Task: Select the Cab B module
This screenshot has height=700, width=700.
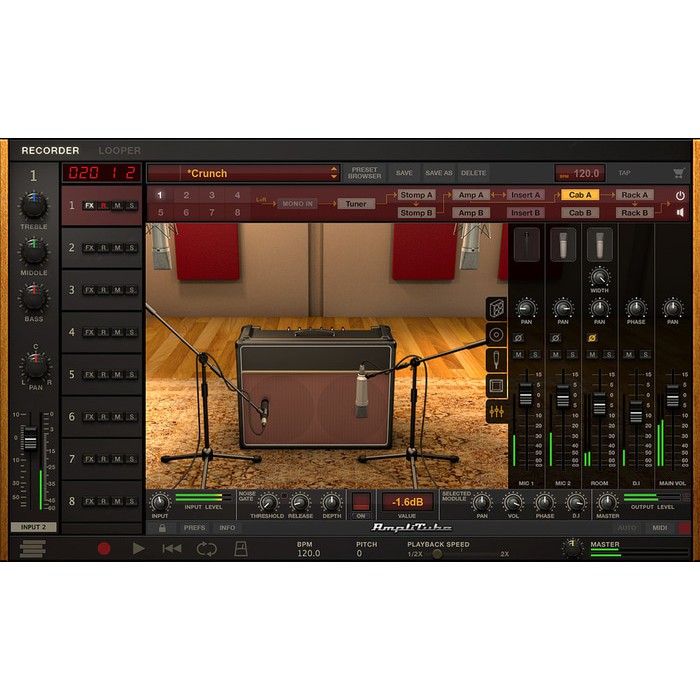Action: pyautogui.click(x=580, y=213)
